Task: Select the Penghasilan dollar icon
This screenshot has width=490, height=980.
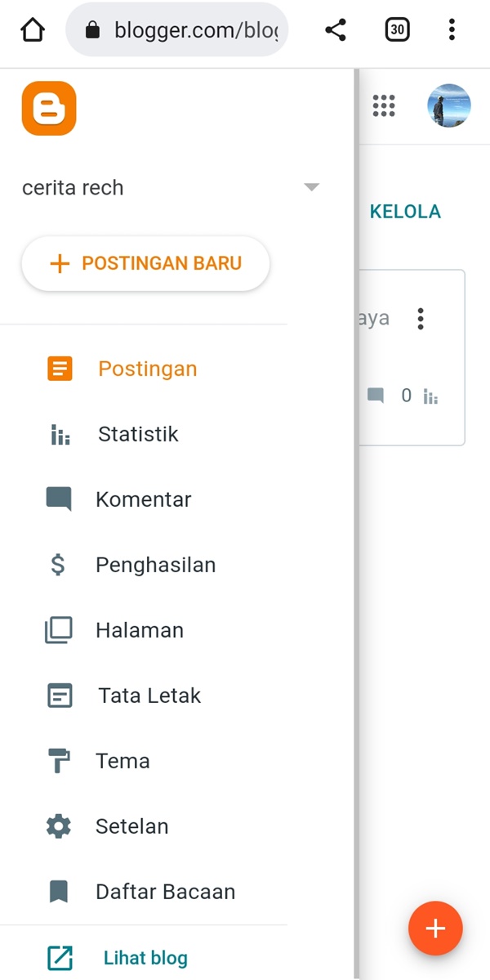Action: tap(58, 565)
